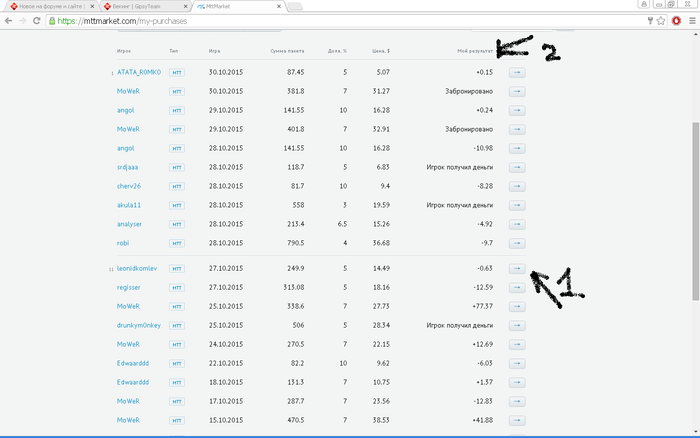Open arrow button for akula11 row

click(x=517, y=205)
